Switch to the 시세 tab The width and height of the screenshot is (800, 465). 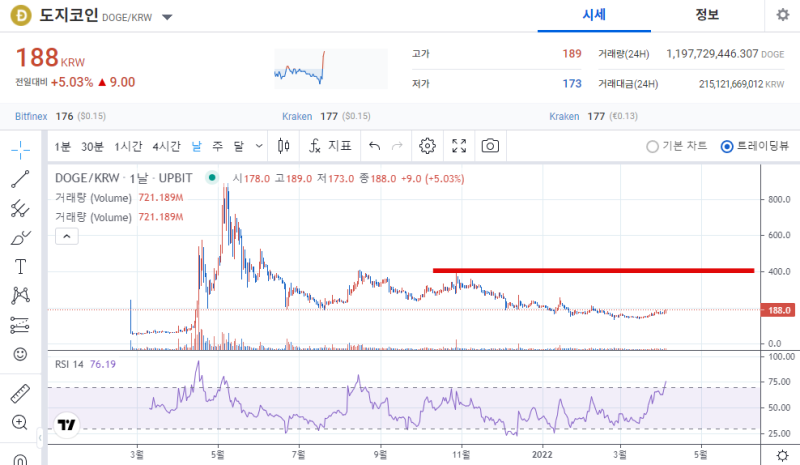pyautogui.click(x=594, y=15)
